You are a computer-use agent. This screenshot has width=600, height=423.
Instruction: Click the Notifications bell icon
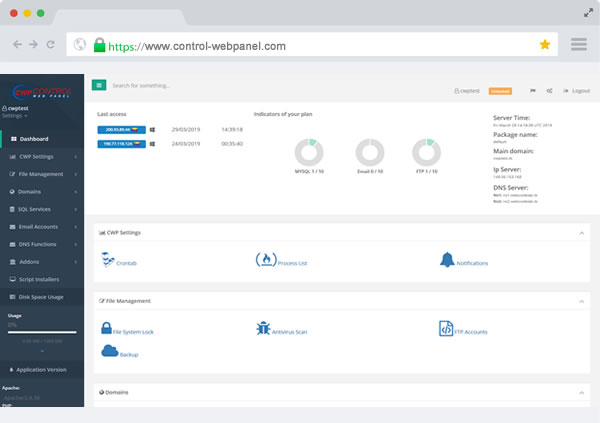pos(447,260)
